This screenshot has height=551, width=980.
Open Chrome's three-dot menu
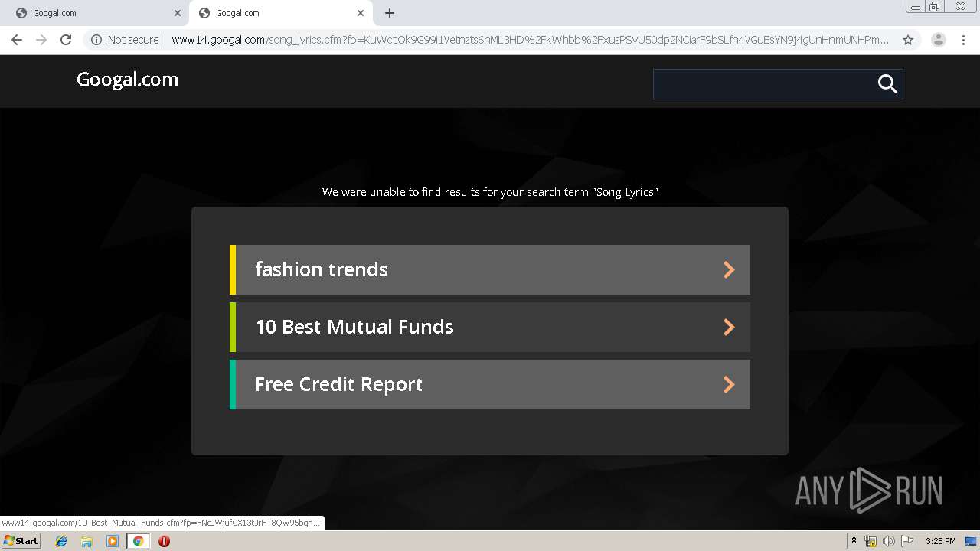coord(963,40)
